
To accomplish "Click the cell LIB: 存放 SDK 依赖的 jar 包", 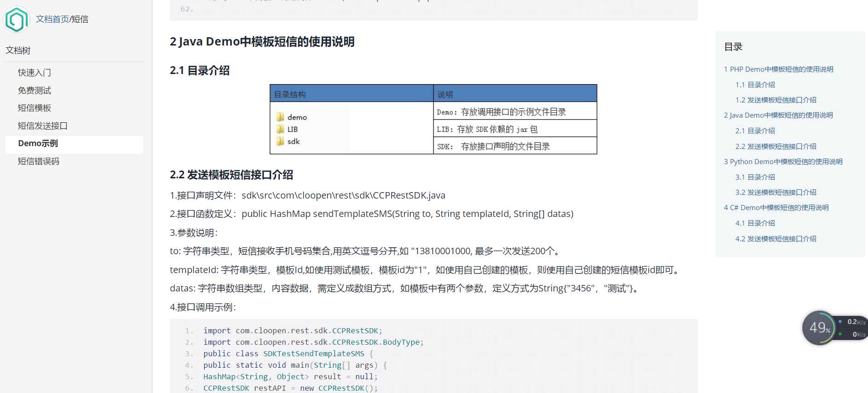I will pyautogui.click(x=515, y=129).
